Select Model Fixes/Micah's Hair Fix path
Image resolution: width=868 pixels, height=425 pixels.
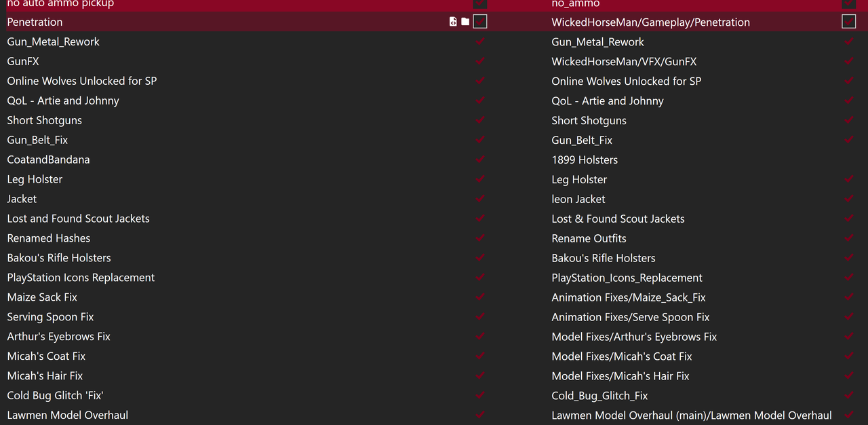[620, 376]
